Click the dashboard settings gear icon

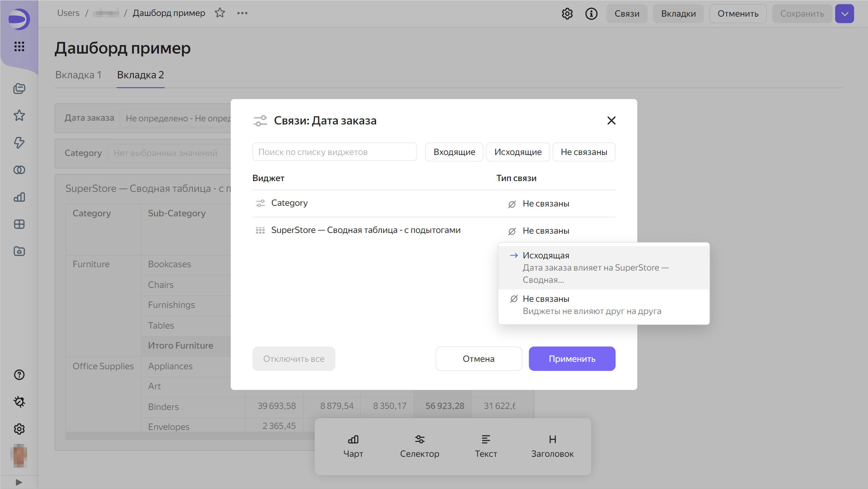(567, 14)
